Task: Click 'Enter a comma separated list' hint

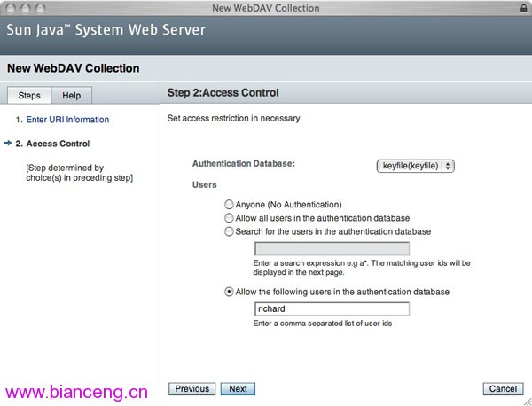Action: point(323,324)
